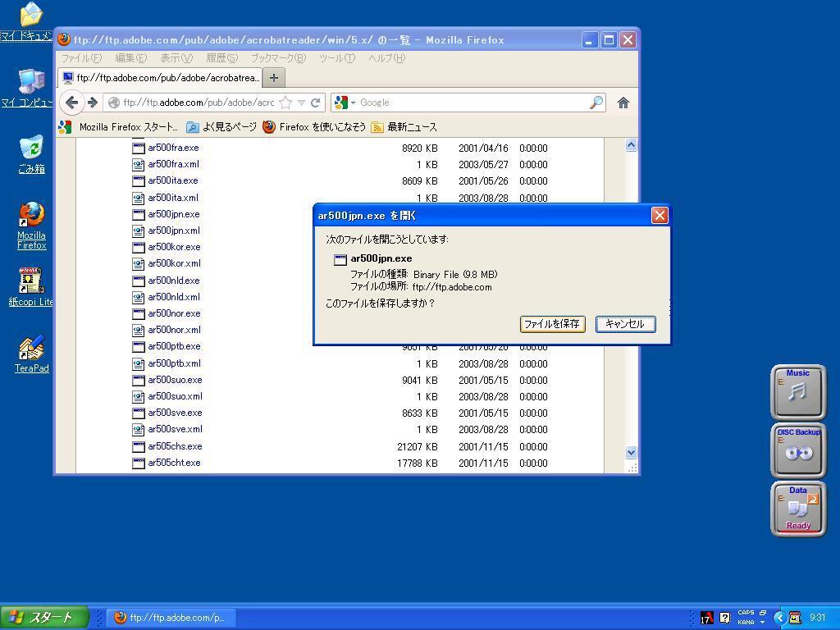Open the よく見るページ bookmark folder
The image size is (840, 630).
tap(221, 127)
